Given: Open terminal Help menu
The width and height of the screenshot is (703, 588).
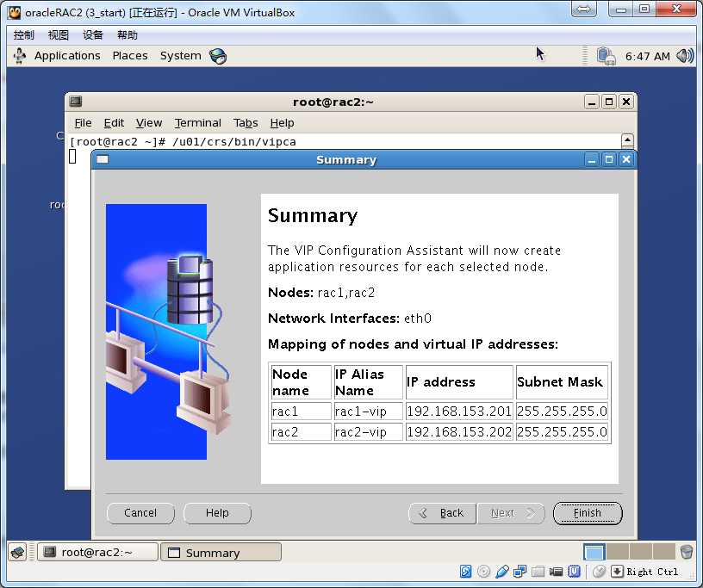Looking at the screenshot, I should [x=282, y=123].
